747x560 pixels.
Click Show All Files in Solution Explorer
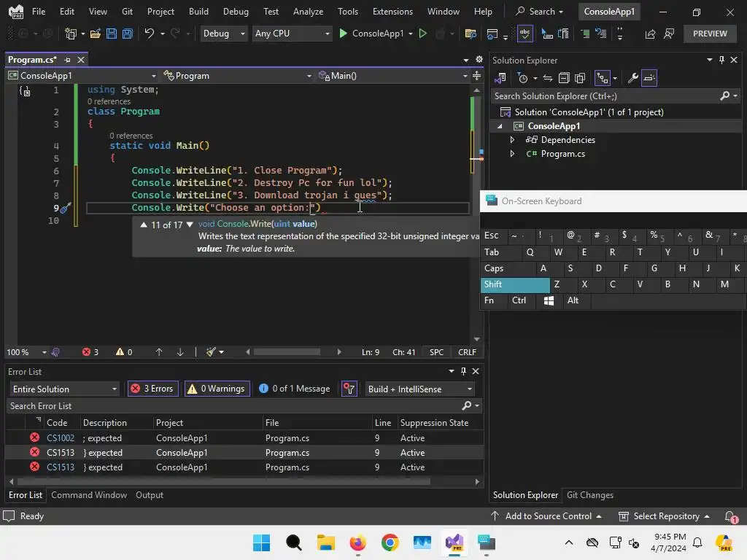tap(580, 77)
